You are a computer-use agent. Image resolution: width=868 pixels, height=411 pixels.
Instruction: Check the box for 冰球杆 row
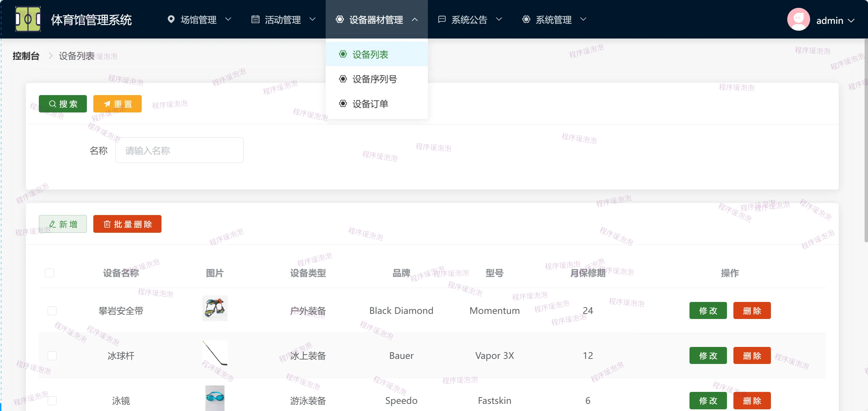coord(52,356)
